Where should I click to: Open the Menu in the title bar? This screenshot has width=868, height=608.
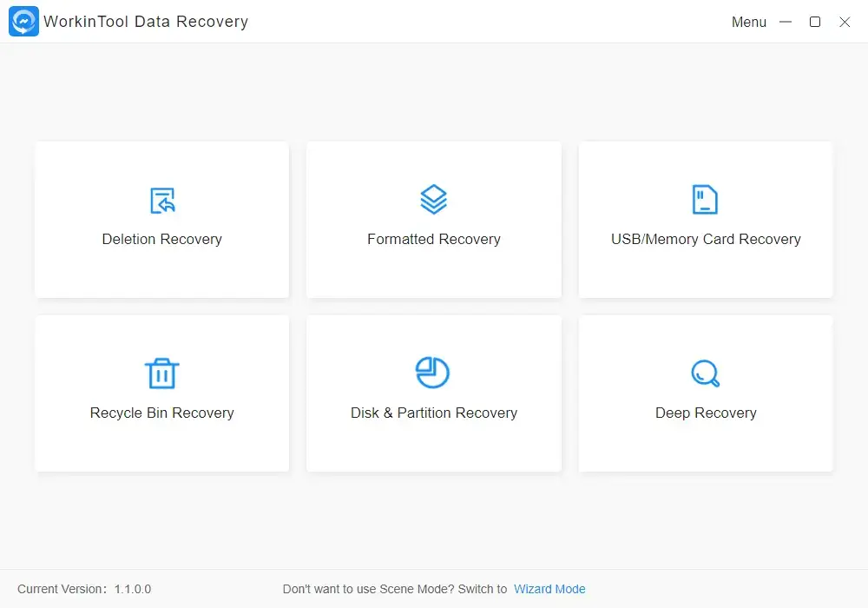pos(748,23)
